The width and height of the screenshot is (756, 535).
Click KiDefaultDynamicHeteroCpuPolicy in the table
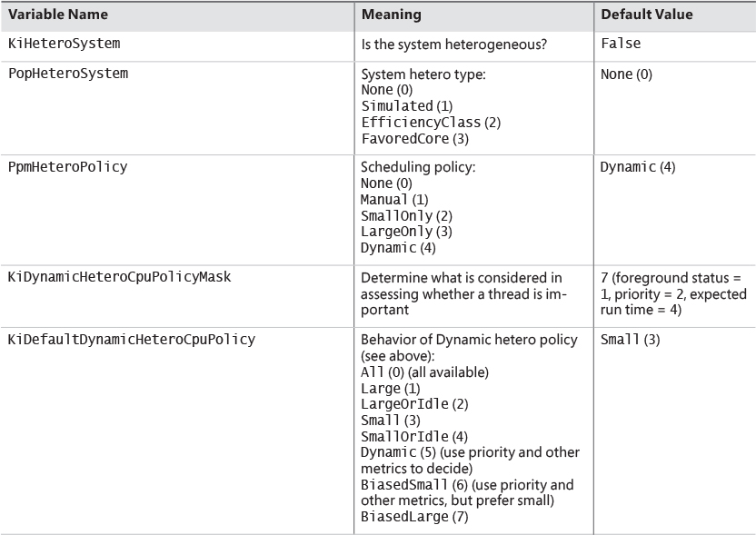(131, 340)
